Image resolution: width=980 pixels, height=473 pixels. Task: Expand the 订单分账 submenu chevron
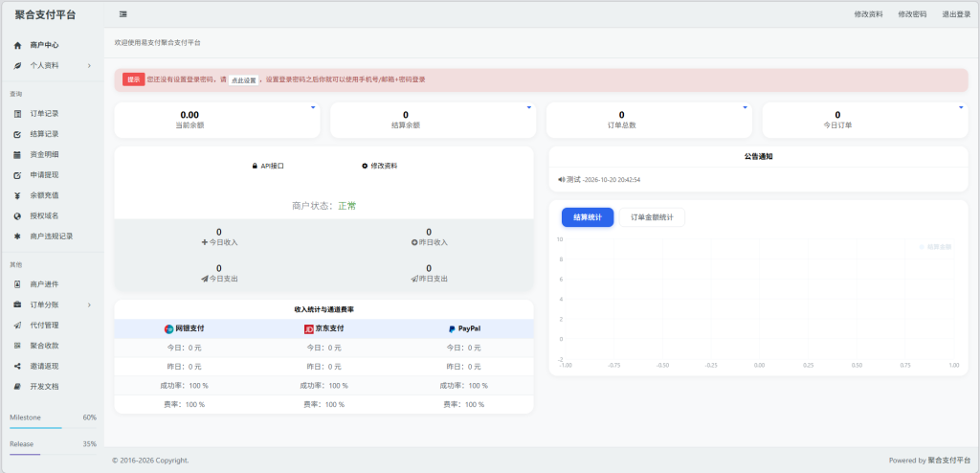[x=89, y=304]
